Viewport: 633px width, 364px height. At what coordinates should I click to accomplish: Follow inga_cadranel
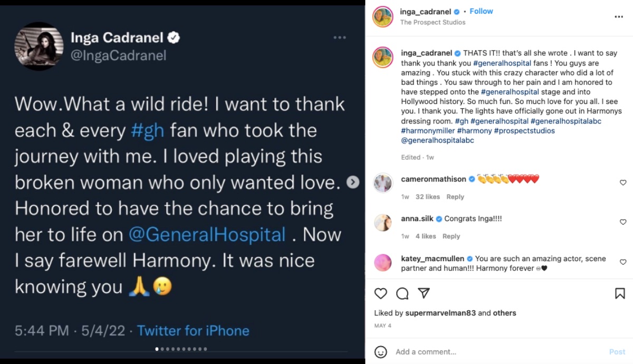click(481, 11)
